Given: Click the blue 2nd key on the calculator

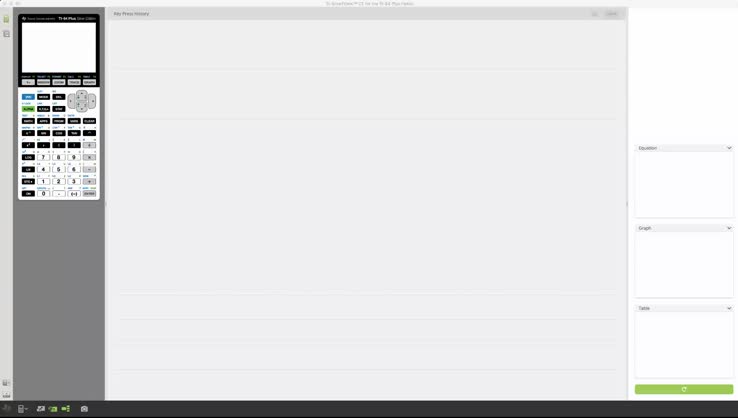Looking at the screenshot, I should click(28, 97).
